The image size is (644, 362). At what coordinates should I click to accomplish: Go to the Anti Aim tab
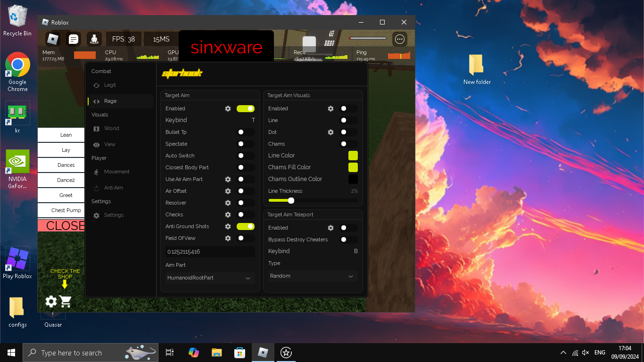point(121,188)
